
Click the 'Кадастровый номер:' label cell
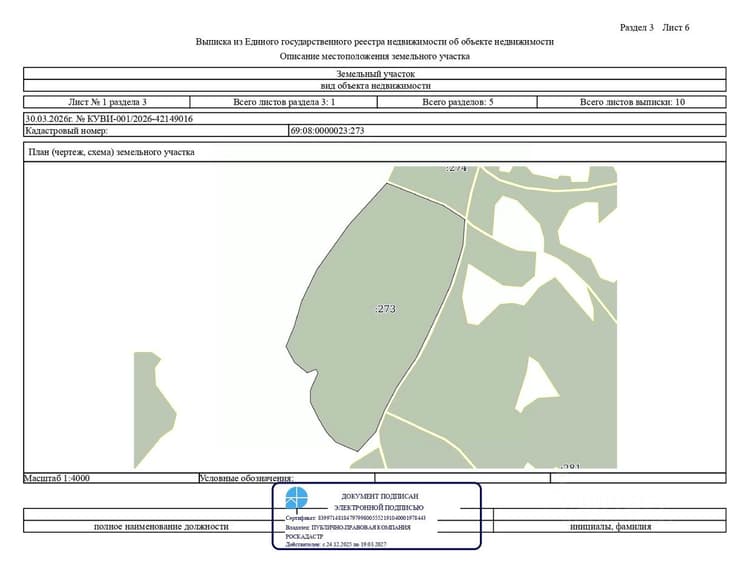156,131
